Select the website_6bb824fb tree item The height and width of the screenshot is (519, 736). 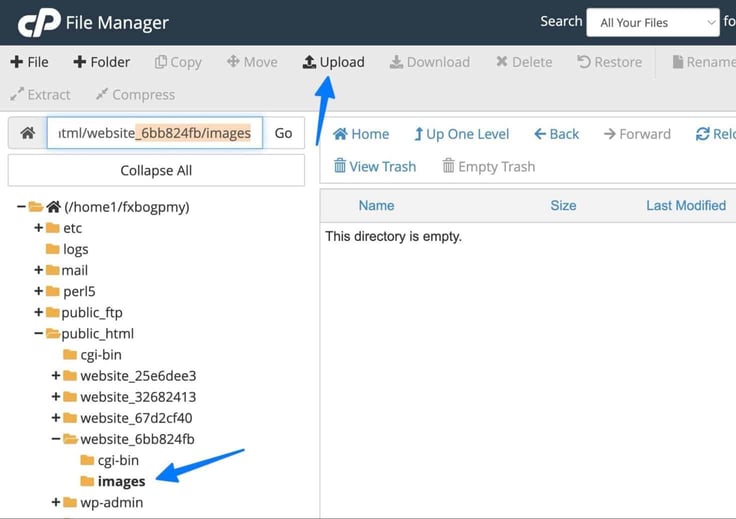(138, 439)
